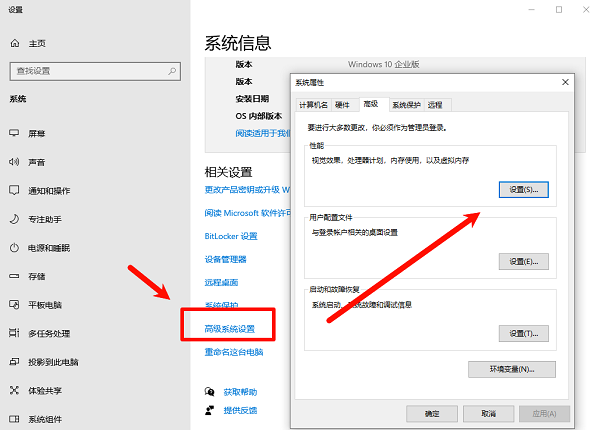Open performance 设置(S)... button

click(523, 190)
